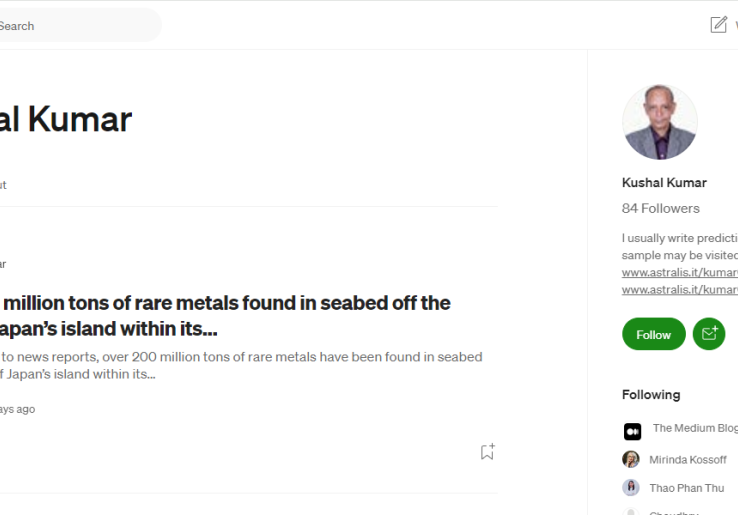Open the 84 Followers list
Image resolution: width=738 pixels, height=515 pixels.
[660, 208]
